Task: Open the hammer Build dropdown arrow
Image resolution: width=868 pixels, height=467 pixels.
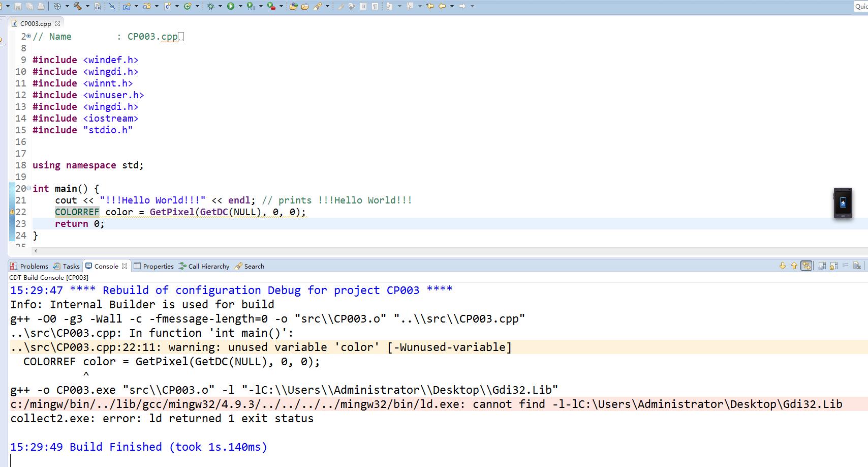Action: (87, 6)
